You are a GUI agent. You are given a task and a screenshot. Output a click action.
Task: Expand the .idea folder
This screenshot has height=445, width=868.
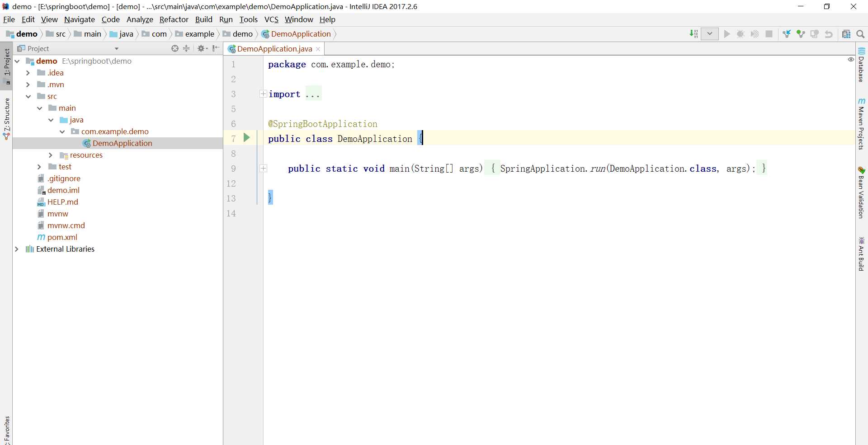(28, 73)
